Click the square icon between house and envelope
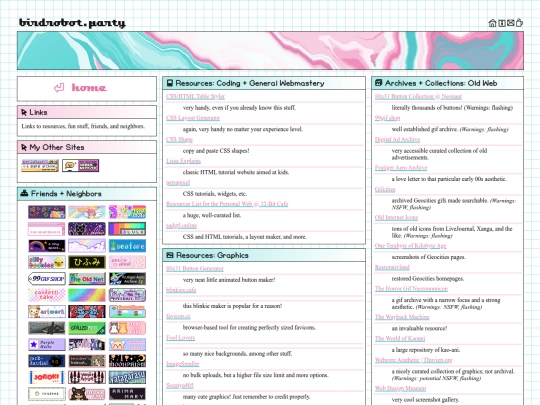Image resolution: width=540 pixels, height=405 pixels. coord(502,23)
